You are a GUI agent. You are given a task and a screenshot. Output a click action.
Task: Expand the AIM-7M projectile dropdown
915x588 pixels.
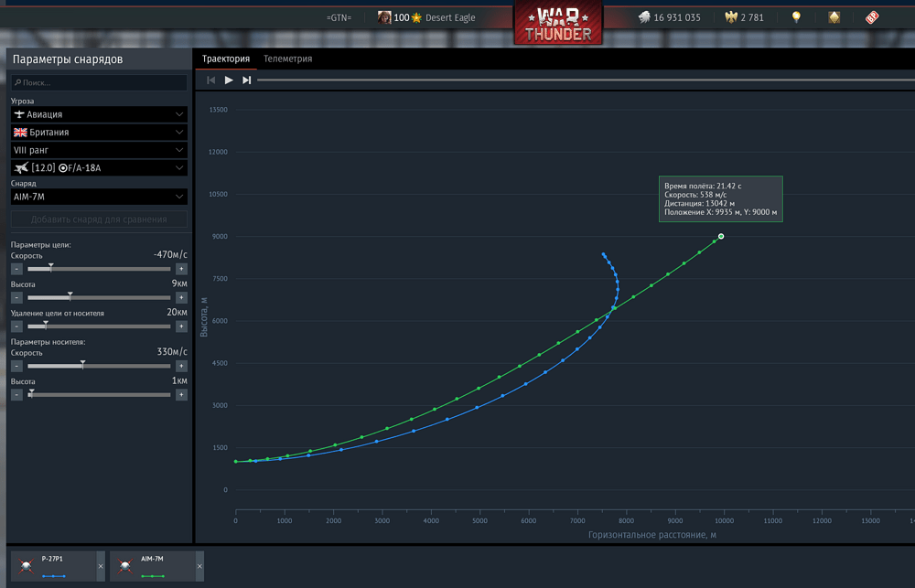coord(99,197)
